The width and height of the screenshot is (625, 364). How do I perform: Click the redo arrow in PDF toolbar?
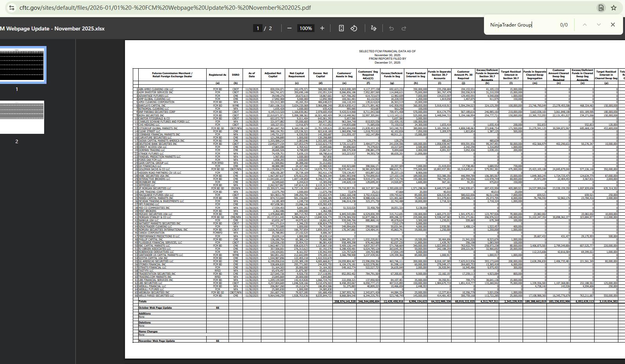[404, 28]
